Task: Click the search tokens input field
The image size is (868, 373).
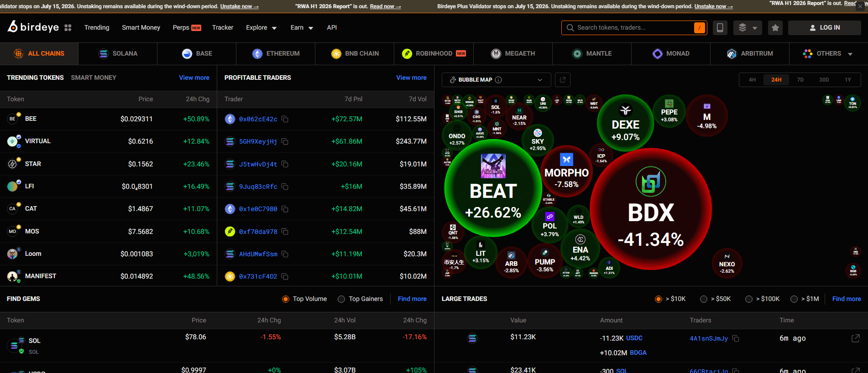Action: [x=634, y=28]
